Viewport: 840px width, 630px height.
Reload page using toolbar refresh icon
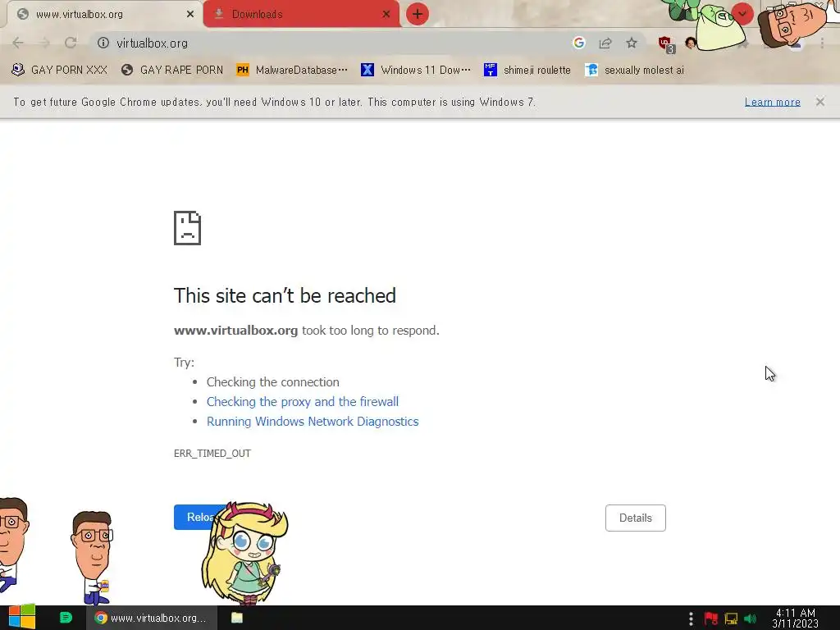71,43
